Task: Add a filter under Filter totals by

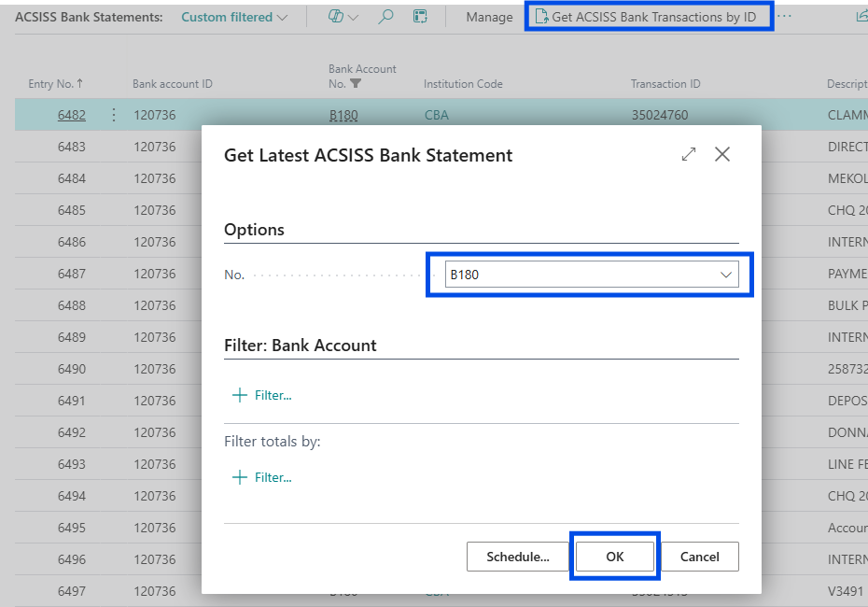Action: 262,477
